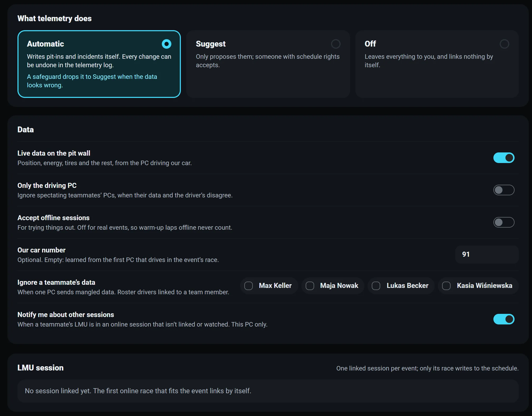Click the Maja Nowak name label
This screenshot has width=532, height=416.
click(339, 286)
